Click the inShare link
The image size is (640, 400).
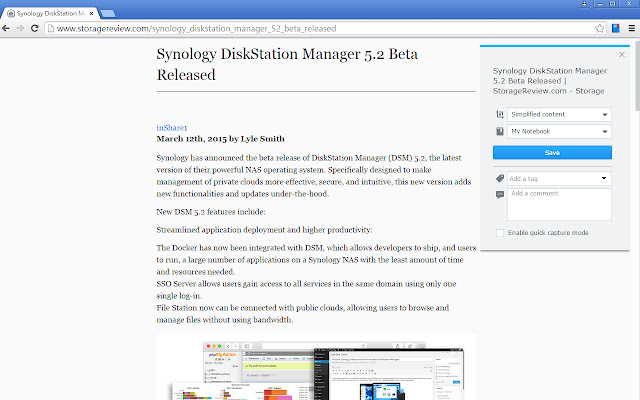[170, 128]
